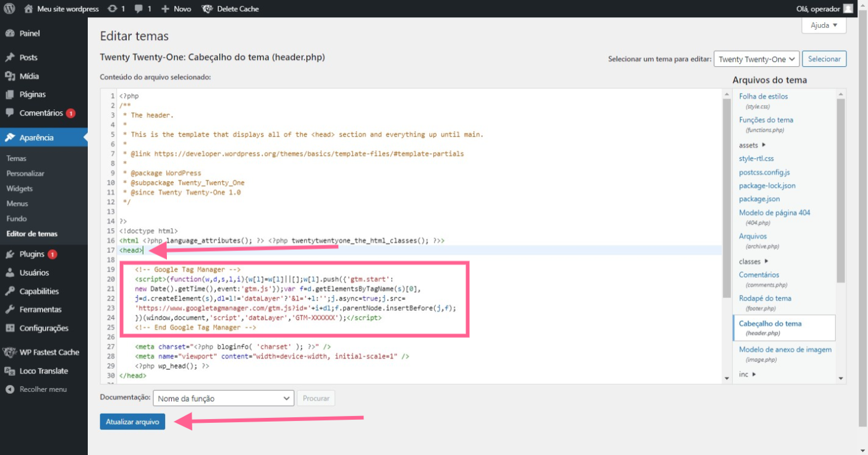Screen dimensions: 868x455
Task: Open Rodapé do tema file
Action: [x=765, y=298]
